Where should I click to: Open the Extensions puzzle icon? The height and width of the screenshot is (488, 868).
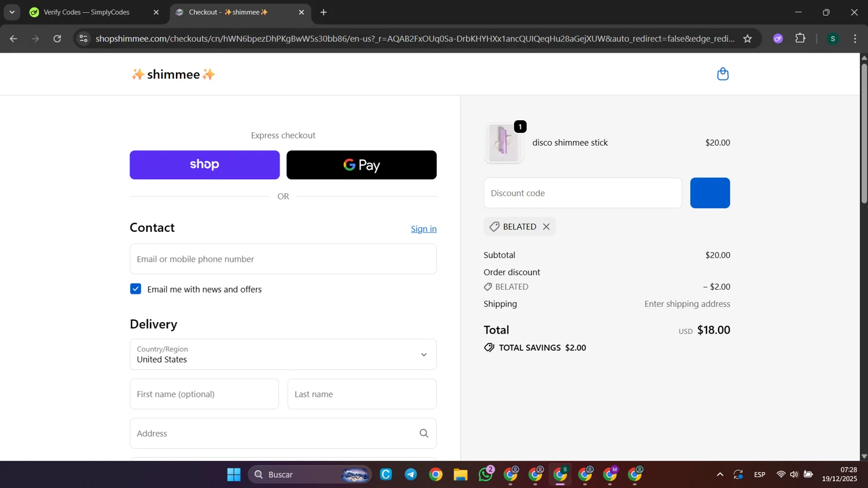coord(800,39)
